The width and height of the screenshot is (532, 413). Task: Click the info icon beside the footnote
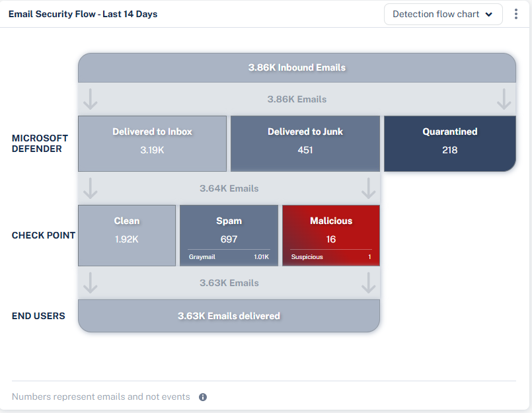203,397
